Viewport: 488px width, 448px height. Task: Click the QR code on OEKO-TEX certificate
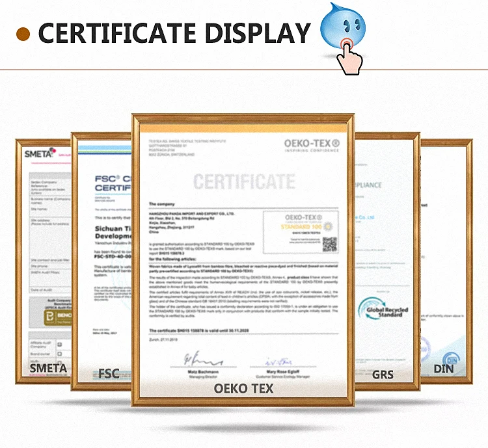330,244
